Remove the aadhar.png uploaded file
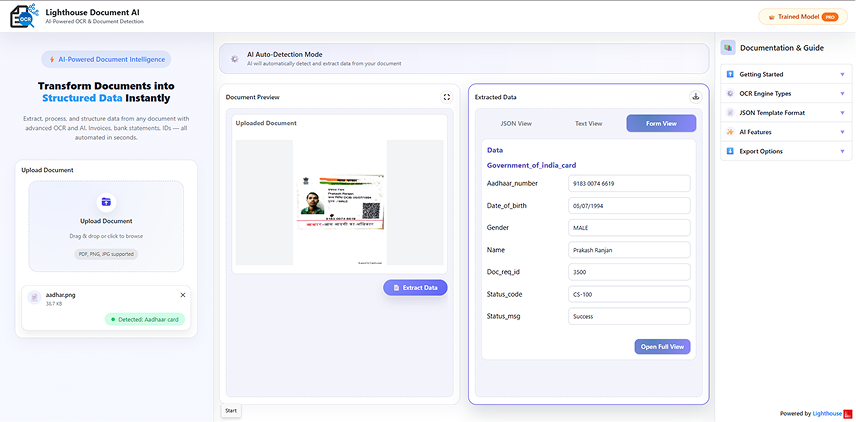Viewport: 856px width, 422px height. point(183,295)
